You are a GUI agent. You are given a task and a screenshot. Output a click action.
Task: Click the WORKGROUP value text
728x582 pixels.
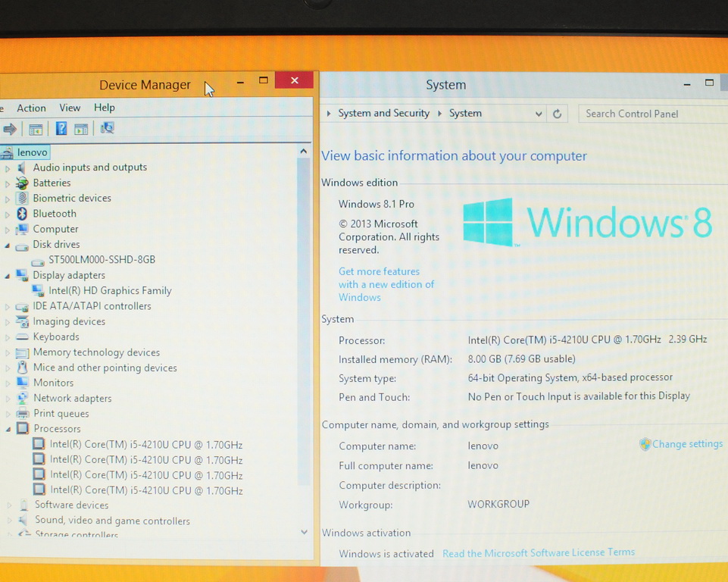pyautogui.click(x=498, y=504)
